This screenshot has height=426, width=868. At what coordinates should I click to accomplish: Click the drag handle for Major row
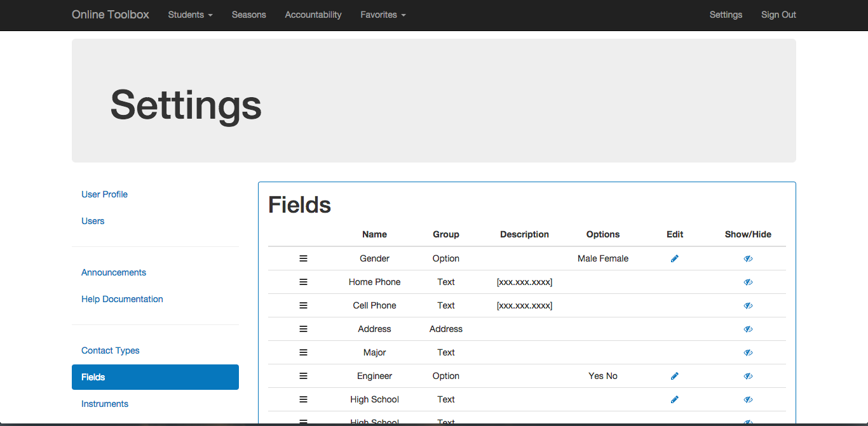tap(303, 352)
